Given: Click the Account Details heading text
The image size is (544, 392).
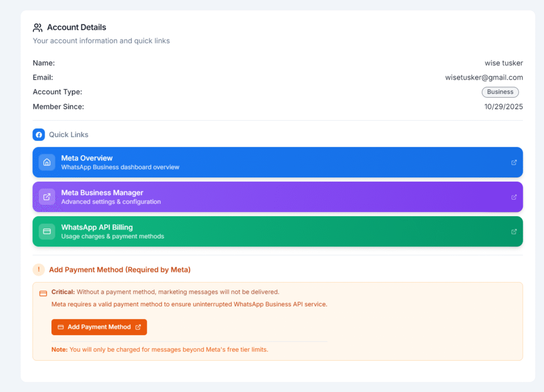Looking at the screenshot, I should pos(76,28).
